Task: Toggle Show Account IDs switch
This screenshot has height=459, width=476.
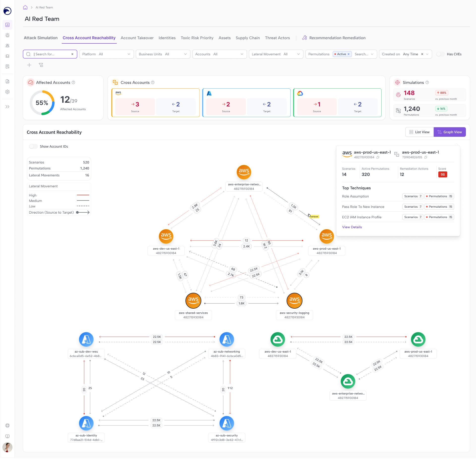Action: pos(33,146)
